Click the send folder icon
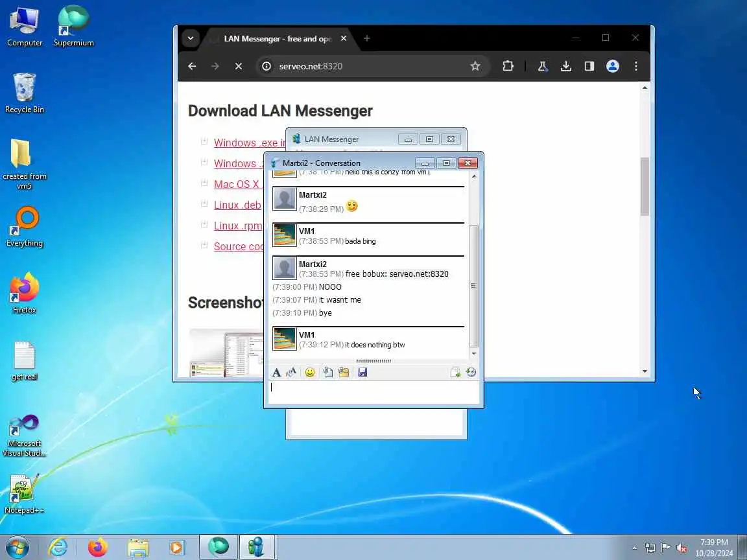 click(344, 373)
